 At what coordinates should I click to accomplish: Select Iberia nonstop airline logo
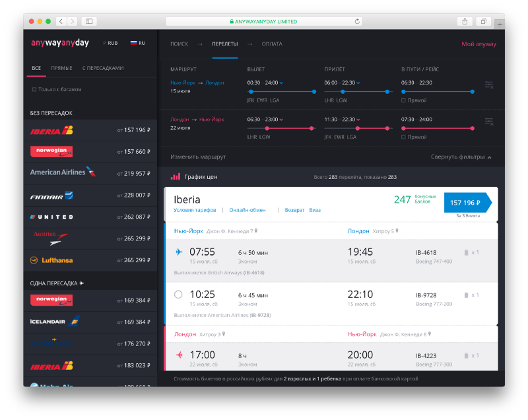[51, 130]
